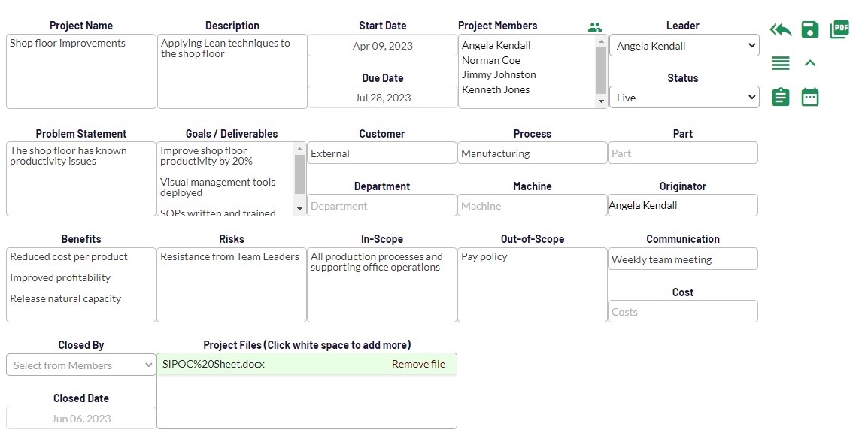
Task: Open the Leader dropdown
Action: (684, 46)
